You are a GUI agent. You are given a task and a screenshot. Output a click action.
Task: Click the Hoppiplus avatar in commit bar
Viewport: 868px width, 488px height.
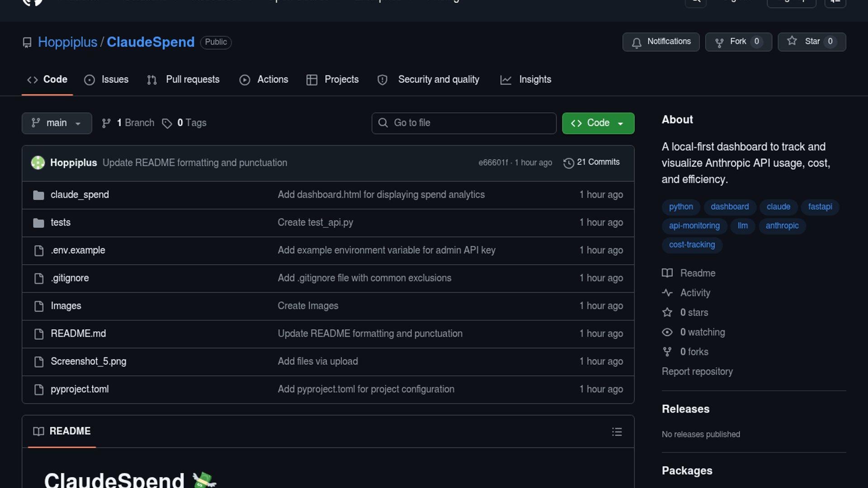38,163
